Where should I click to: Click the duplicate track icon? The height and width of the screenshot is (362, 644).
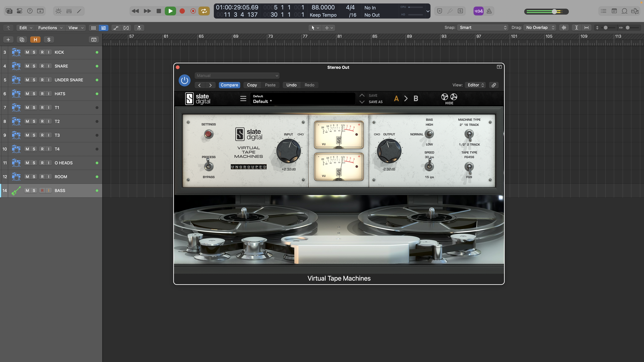tap(22, 40)
